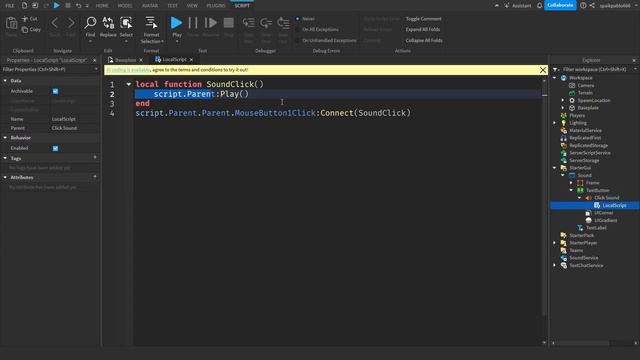Collapse the Workspace tree node
640x360 pixels.
click(x=555, y=78)
